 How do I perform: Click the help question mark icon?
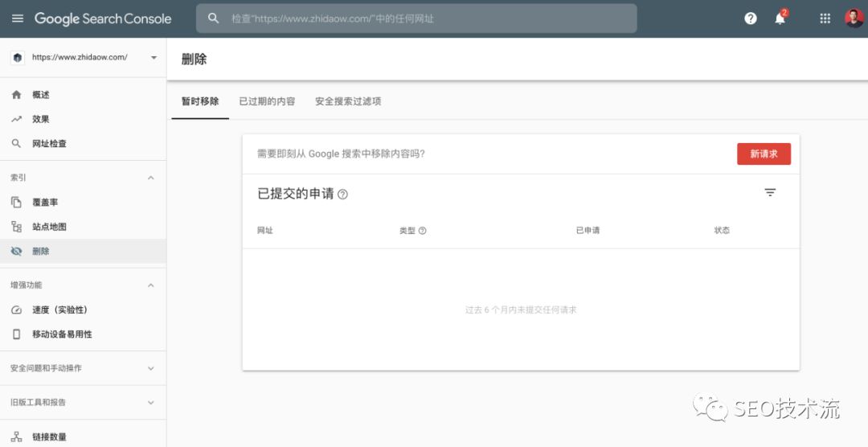[750, 18]
